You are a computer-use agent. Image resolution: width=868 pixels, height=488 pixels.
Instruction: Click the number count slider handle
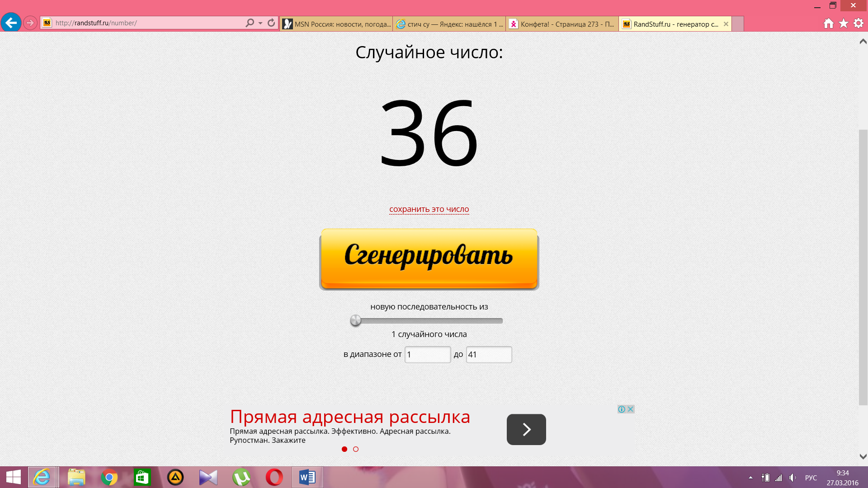356,321
